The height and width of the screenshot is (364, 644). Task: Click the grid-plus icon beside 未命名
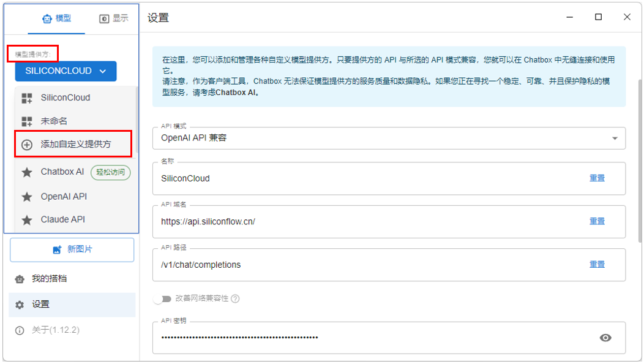pyautogui.click(x=27, y=121)
